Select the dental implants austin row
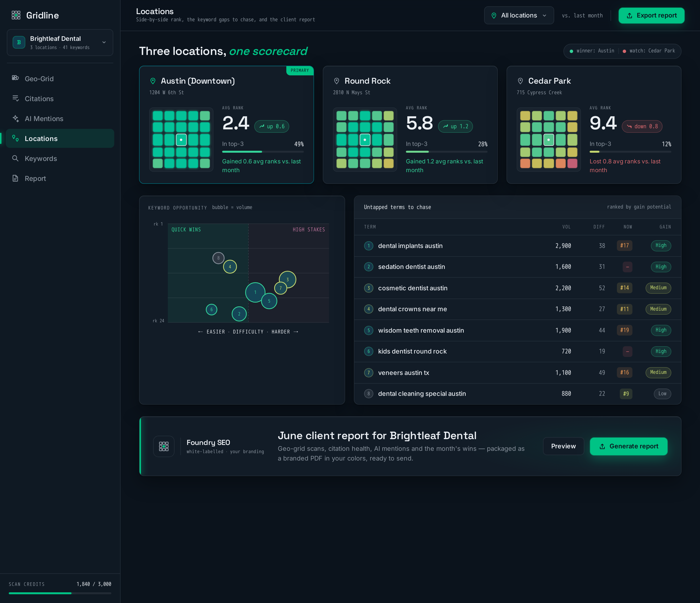 [x=517, y=246]
